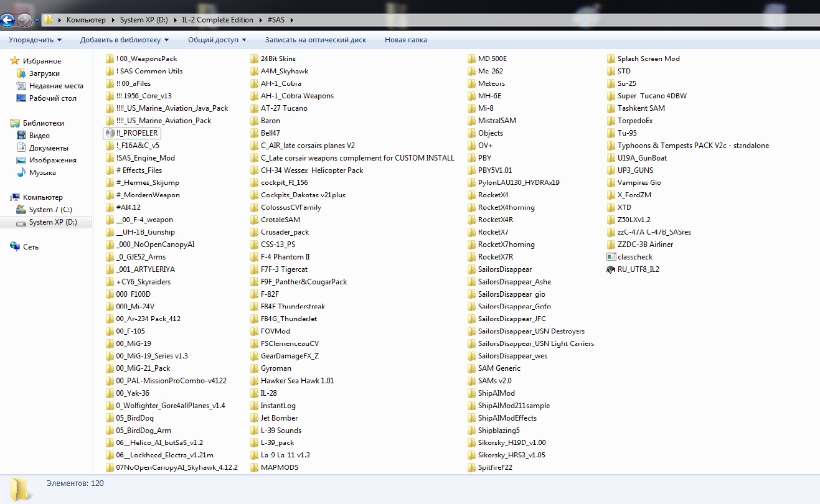Screen dimensions: 820x504
Task: Go forward using the Forward arrow button
Action: coord(24,20)
